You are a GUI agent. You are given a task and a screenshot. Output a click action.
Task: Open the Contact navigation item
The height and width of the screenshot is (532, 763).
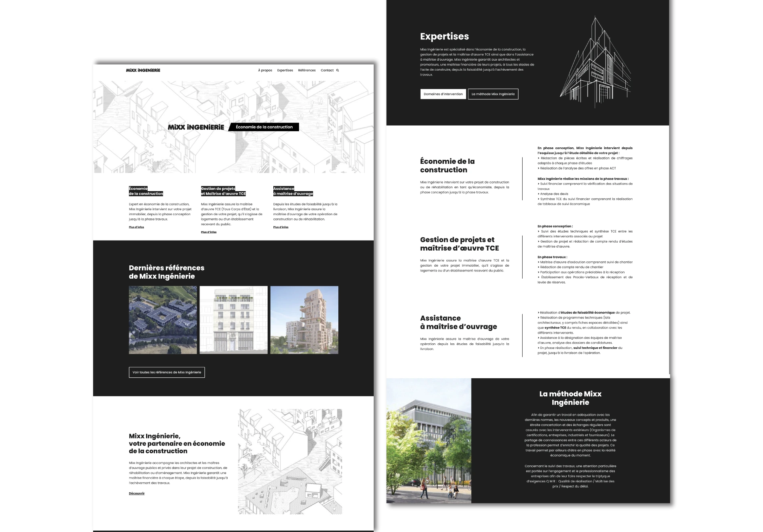coord(327,70)
